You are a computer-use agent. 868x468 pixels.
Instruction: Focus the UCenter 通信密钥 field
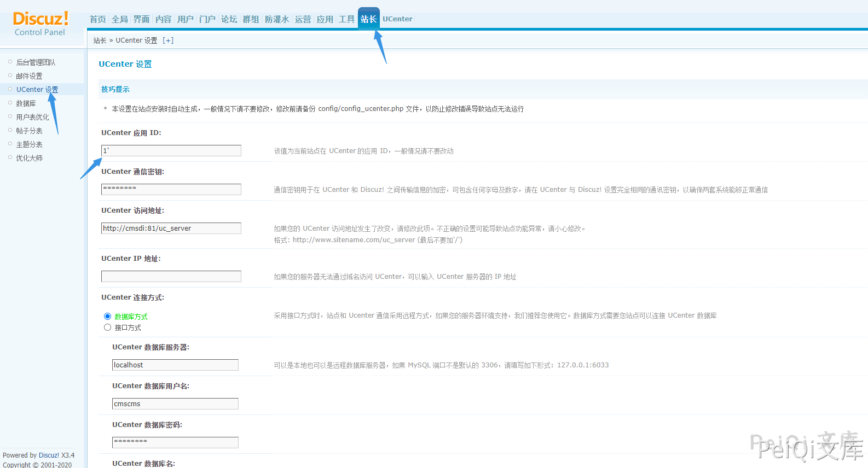coord(171,190)
